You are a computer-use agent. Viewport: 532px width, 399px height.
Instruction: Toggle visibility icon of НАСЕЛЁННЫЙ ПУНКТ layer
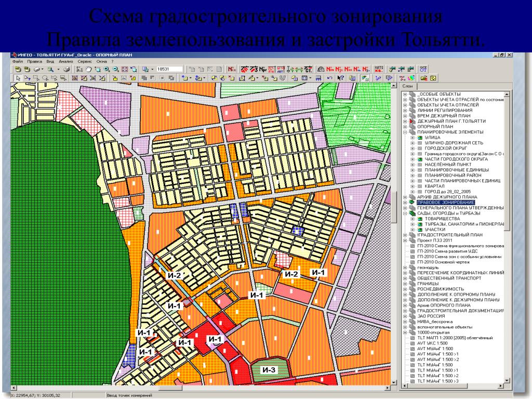click(420, 165)
